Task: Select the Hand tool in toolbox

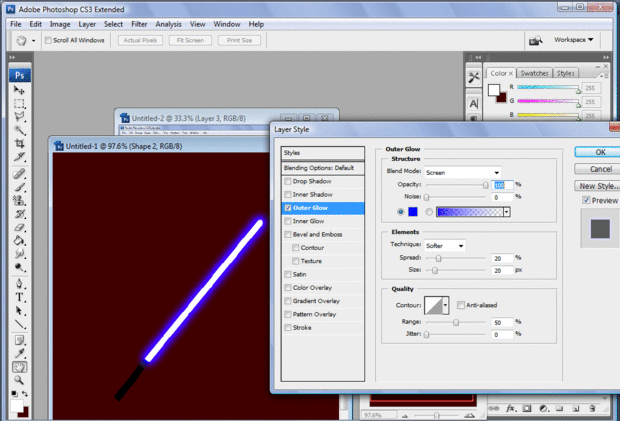Action: [x=19, y=367]
